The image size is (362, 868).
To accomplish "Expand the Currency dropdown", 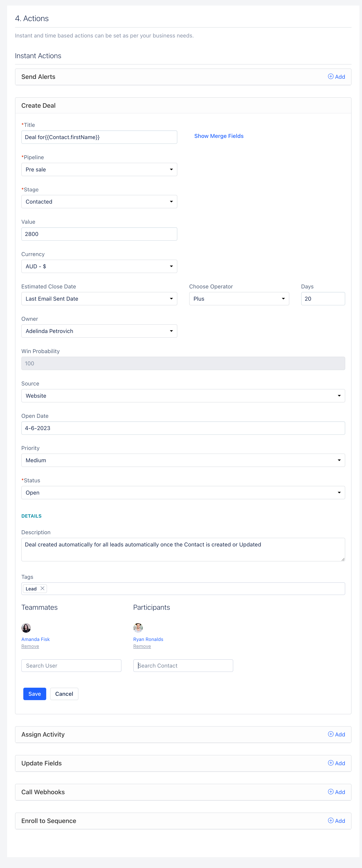I will click(x=99, y=266).
